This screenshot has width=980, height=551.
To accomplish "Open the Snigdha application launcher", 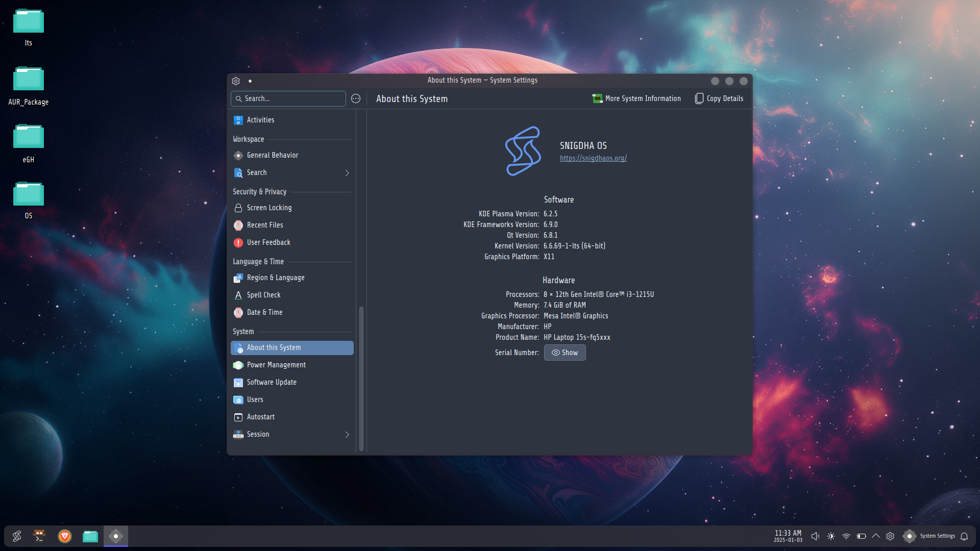I will (x=17, y=536).
